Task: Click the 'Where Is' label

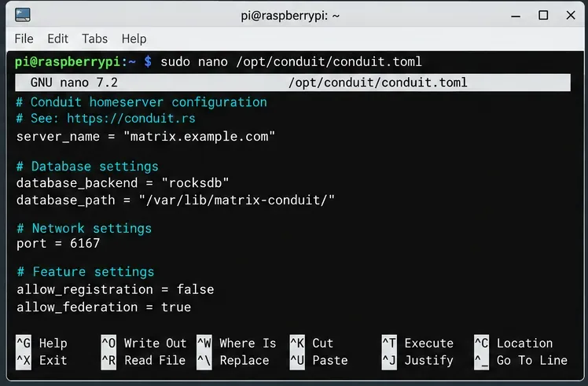Action: click(248, 343)
